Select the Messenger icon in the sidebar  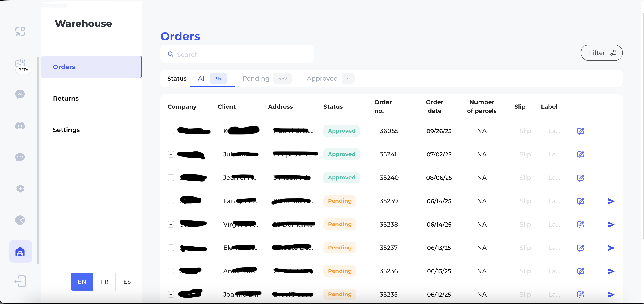(20, 94)
